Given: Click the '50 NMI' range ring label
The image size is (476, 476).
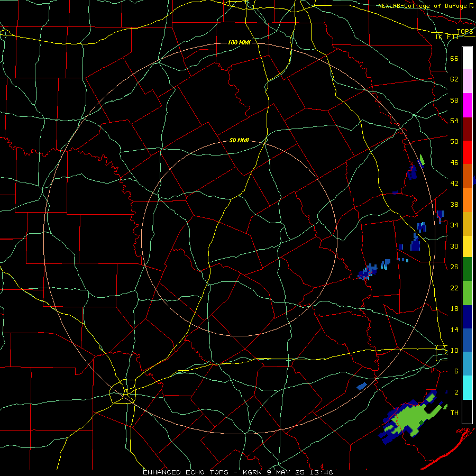Looking at the screenshot, I should click(x=239, y=140).
